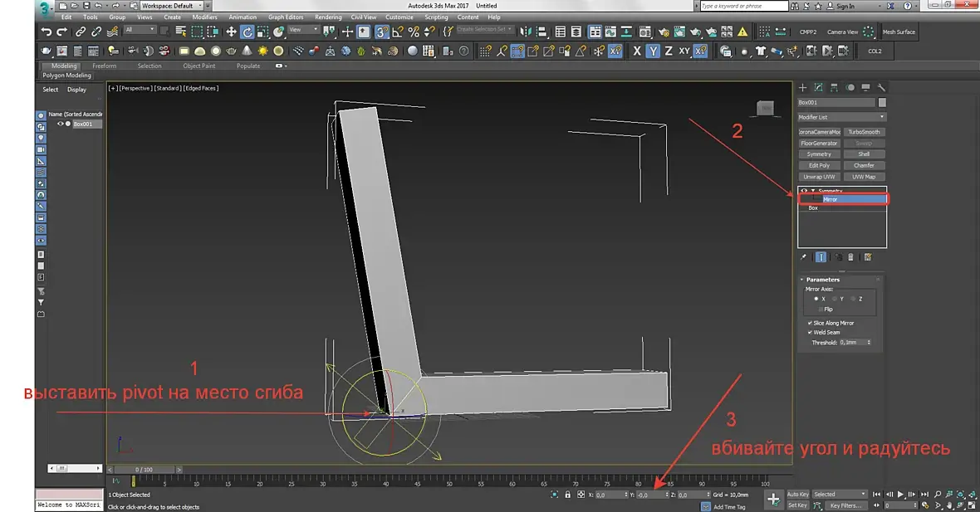Uncheck Weld Seam option
The height and width of the screenshot is (512, 980).
click(810, 332)
